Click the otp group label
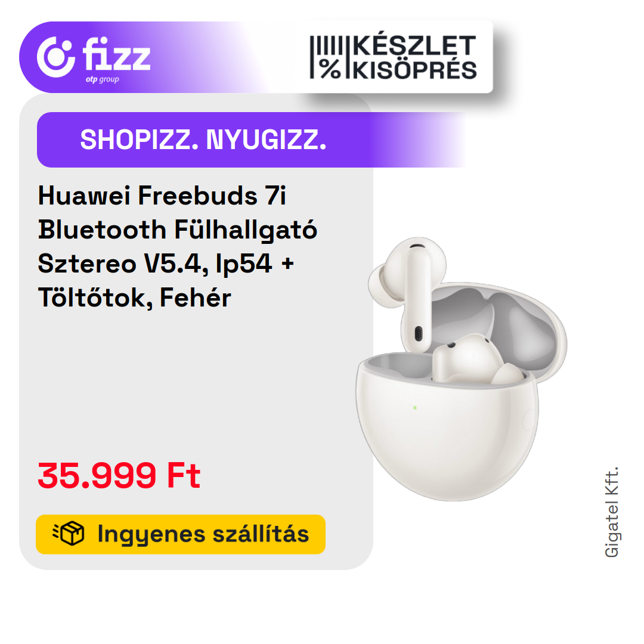644x644 pixels. pyautogui.click(x=103, y=80)
